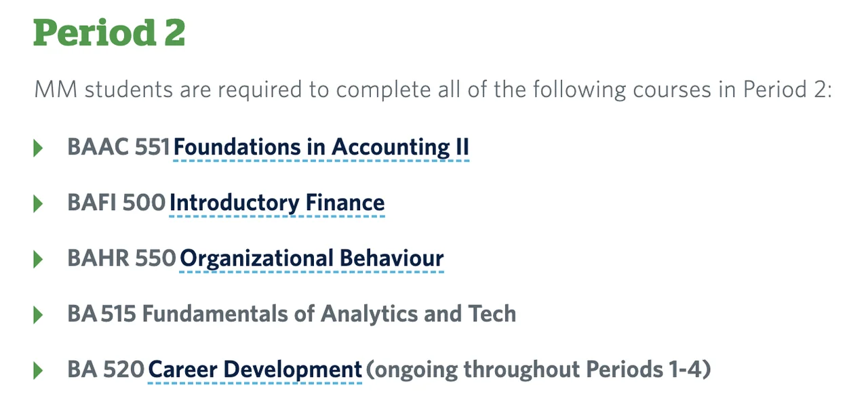Open the Career Development course link
Image resolution: width=868 pixels, height=402 pixels.
(255, 369)
